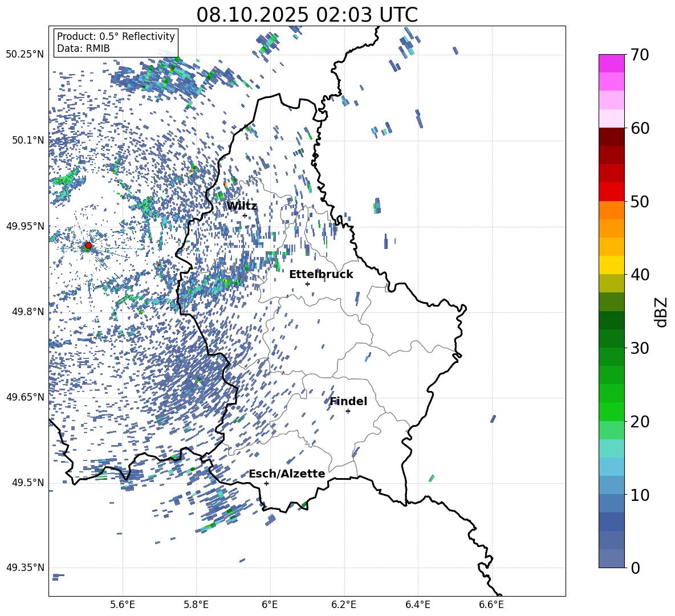Image resolution: width=675 pixels, height=616 pixels.
Task: Click the Product 0.5° Reflectivity text
Action: [x=116, y=36]
